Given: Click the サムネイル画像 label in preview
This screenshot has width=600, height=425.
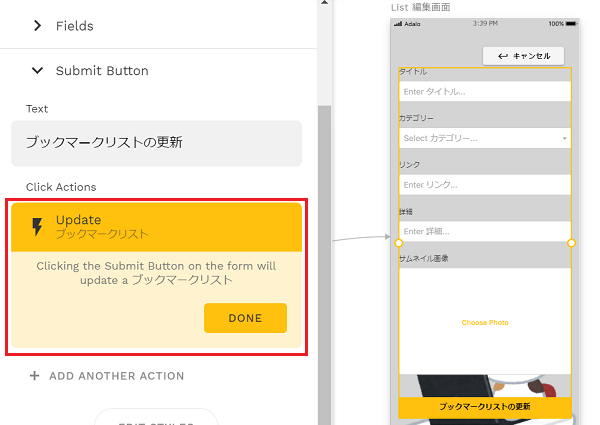Looking at the screenshot, I should [424, 258].
